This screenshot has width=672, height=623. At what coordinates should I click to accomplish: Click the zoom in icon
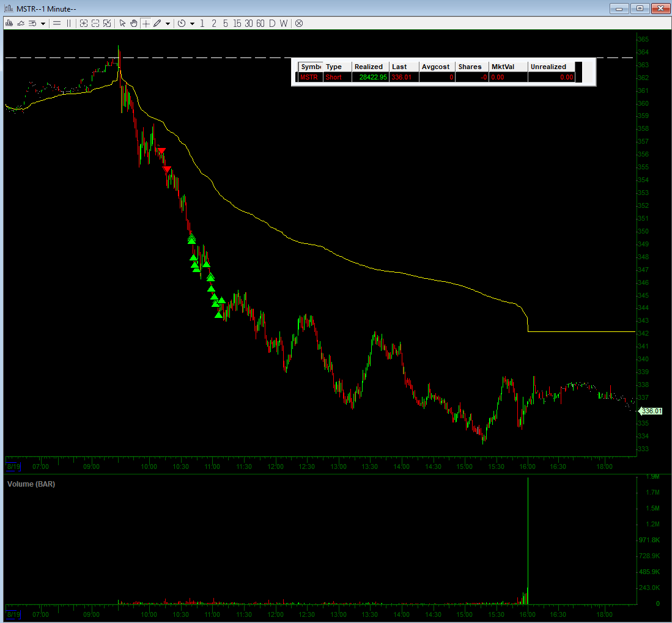click(84, 24)
